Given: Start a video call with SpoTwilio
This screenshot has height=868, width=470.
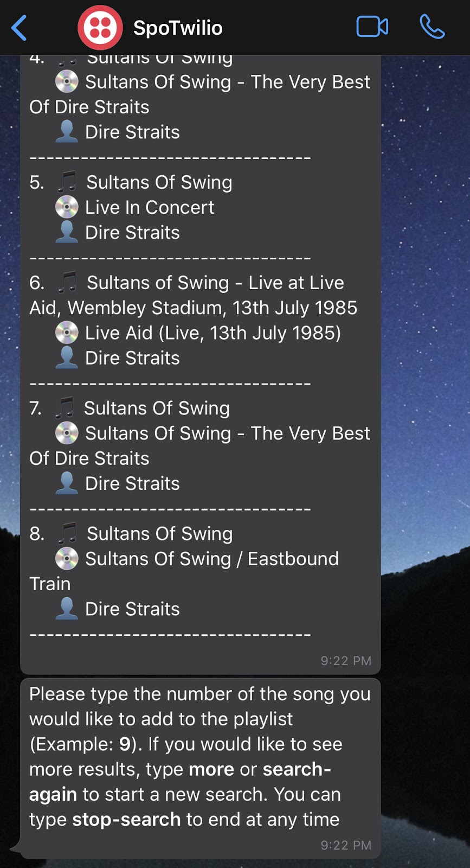Looking at the screenshot, I should (372, 27).
